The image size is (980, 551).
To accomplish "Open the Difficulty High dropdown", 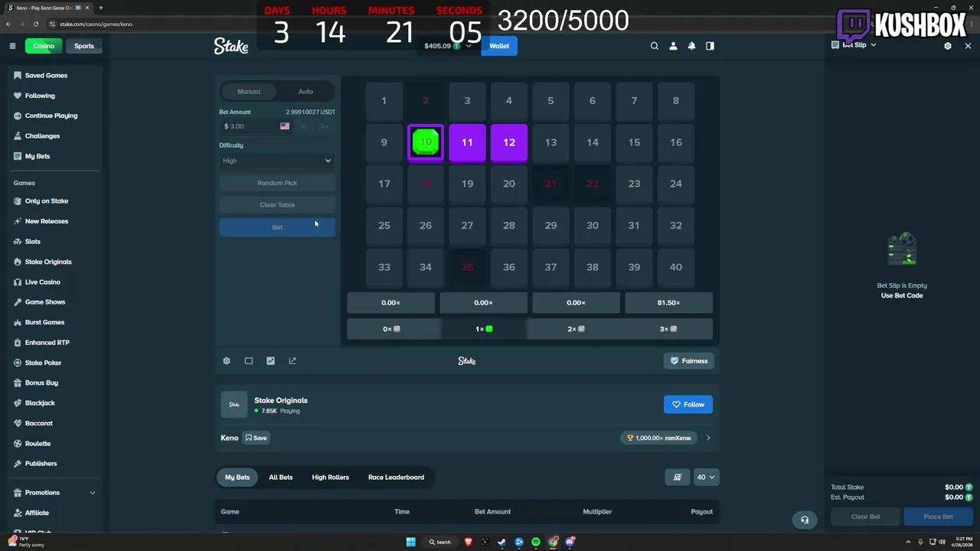I will coord(277,161).
